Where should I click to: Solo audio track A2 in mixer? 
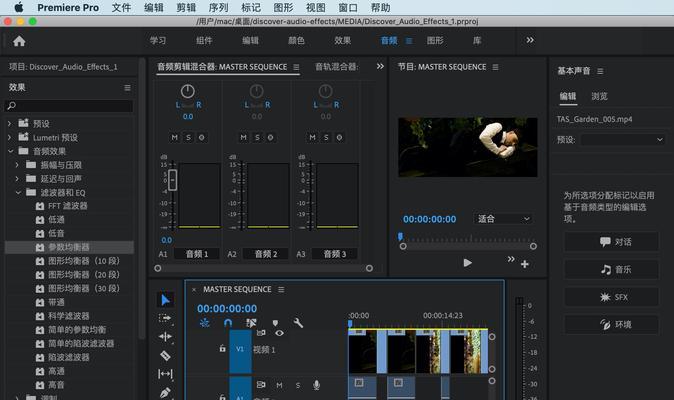click(x=257, y=137)
